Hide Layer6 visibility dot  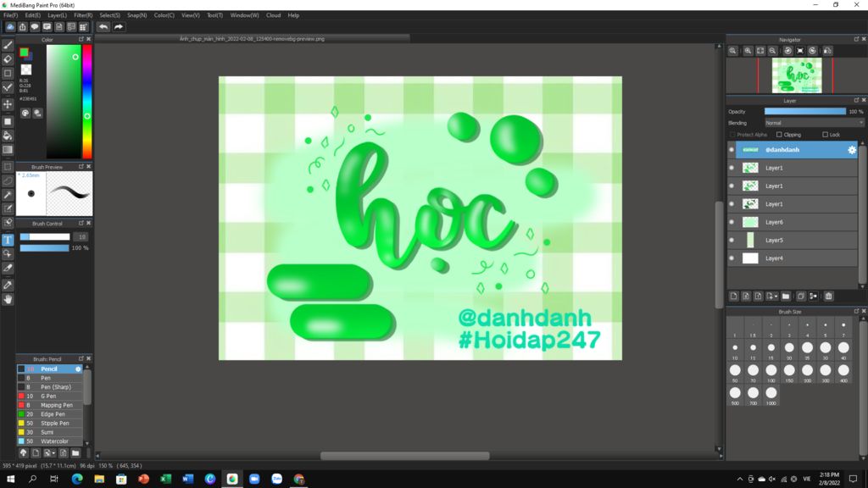coord(732,222)
